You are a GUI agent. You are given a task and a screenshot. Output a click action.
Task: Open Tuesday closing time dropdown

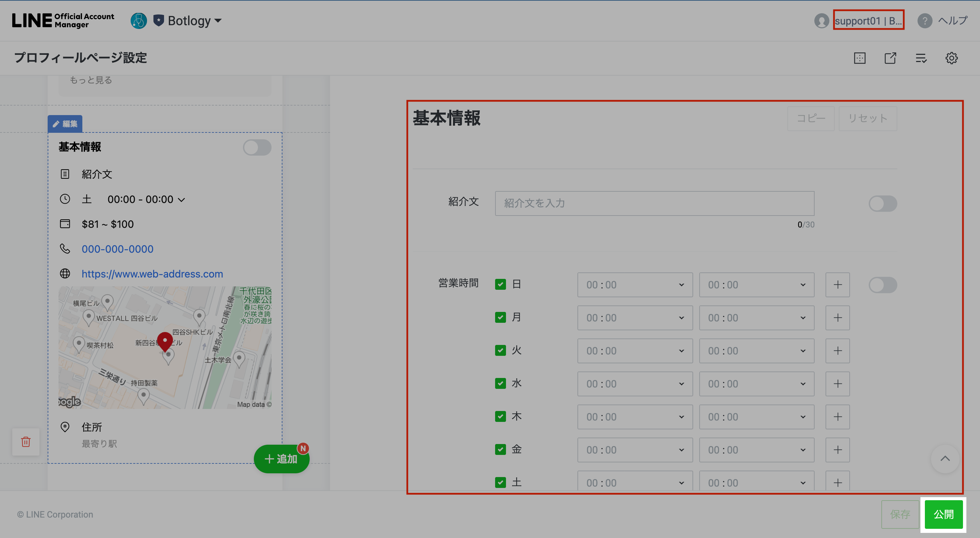tap(756, 351)
